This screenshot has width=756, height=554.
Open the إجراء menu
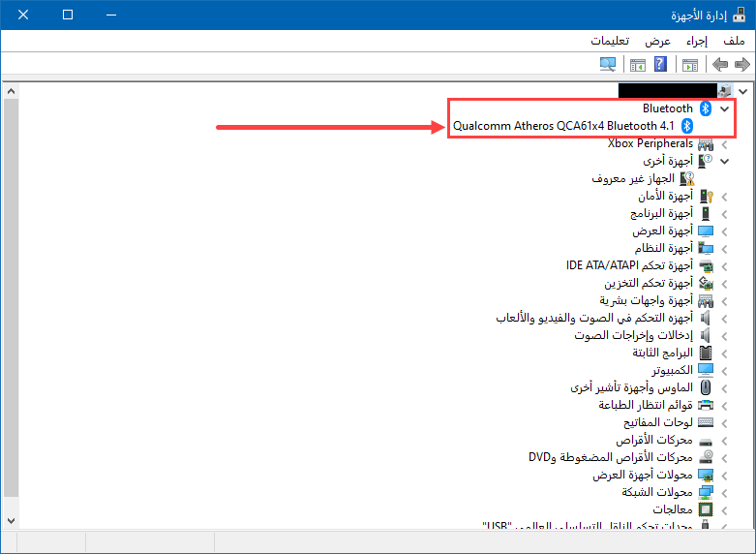(x=697, y=41)
